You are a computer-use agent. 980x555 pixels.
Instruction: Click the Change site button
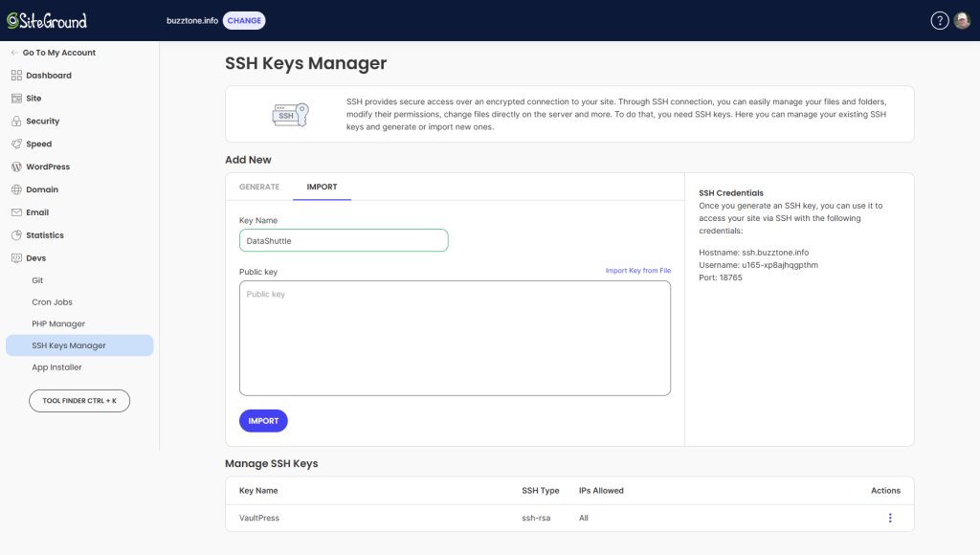(x=244, y=21)
